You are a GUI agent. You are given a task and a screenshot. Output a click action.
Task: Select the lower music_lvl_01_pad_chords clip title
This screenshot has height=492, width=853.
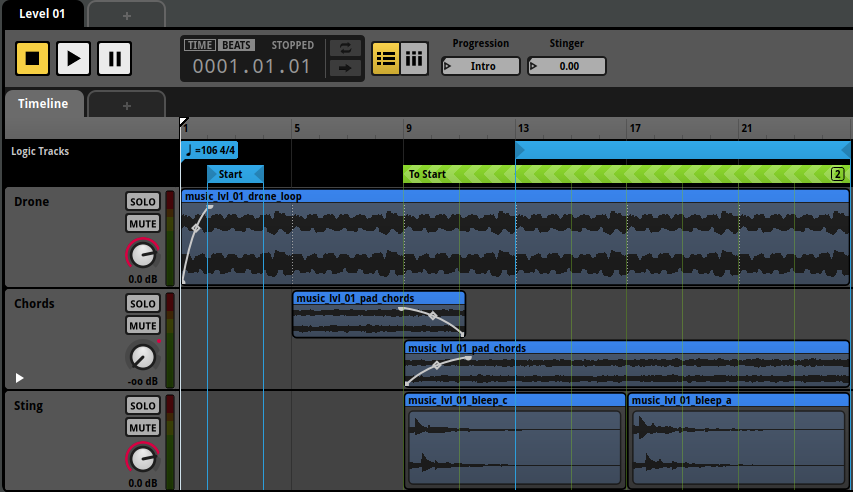(467, 348)
